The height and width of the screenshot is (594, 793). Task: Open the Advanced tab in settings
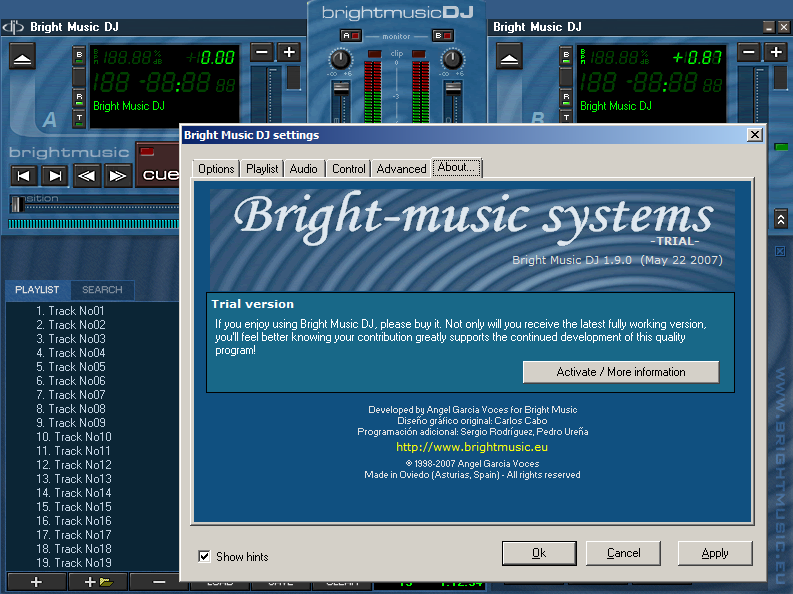click(x=402, y=169)
